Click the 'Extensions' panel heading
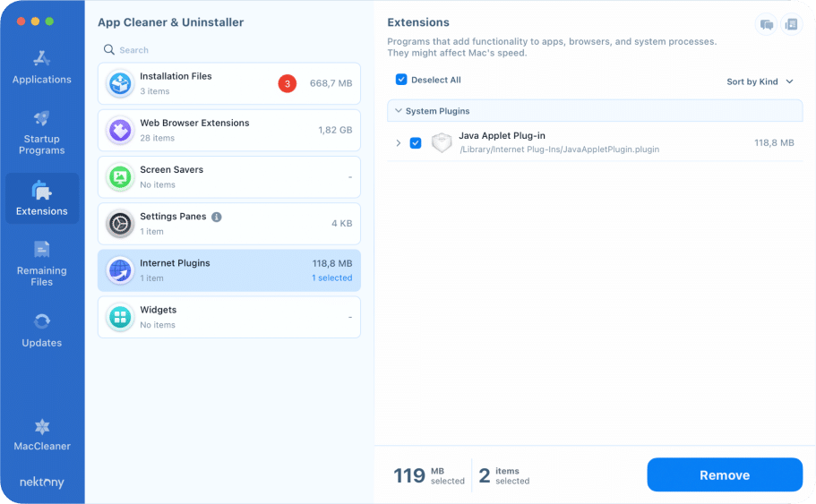 click(x=418, y=22)
